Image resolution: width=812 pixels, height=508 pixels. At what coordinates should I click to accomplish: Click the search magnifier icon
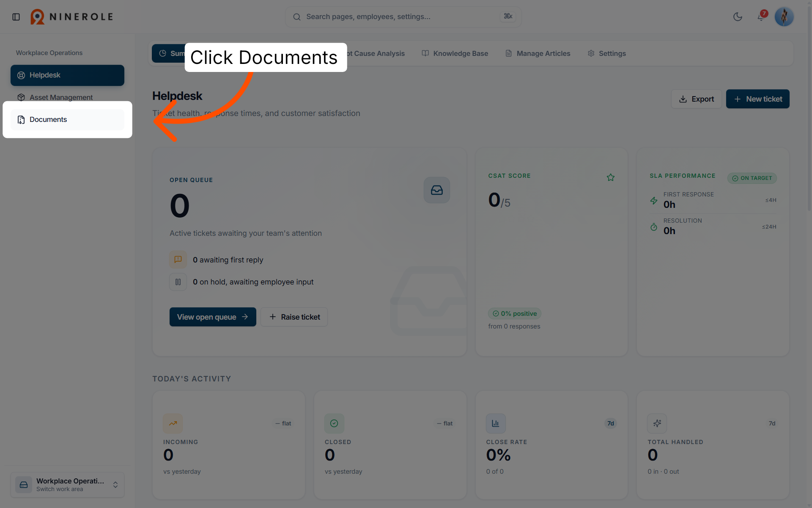point(297,17)
